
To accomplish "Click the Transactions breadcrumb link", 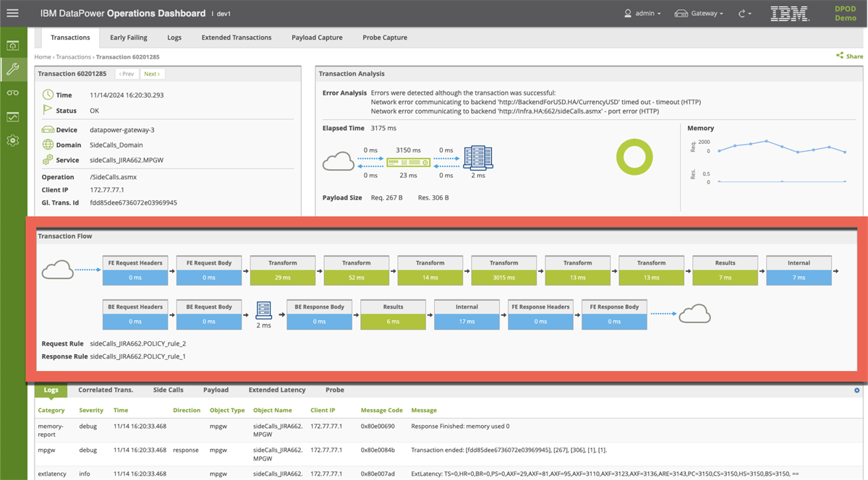I will point(73,57).
